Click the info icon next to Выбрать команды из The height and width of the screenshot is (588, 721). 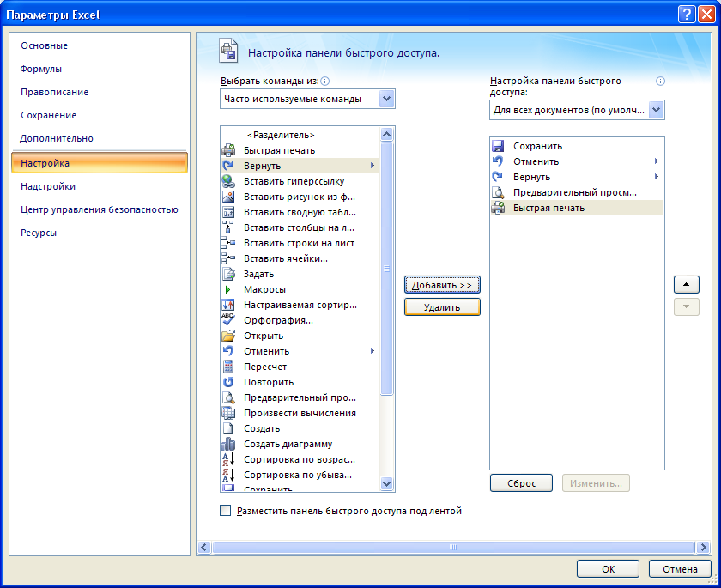[325, 82]
